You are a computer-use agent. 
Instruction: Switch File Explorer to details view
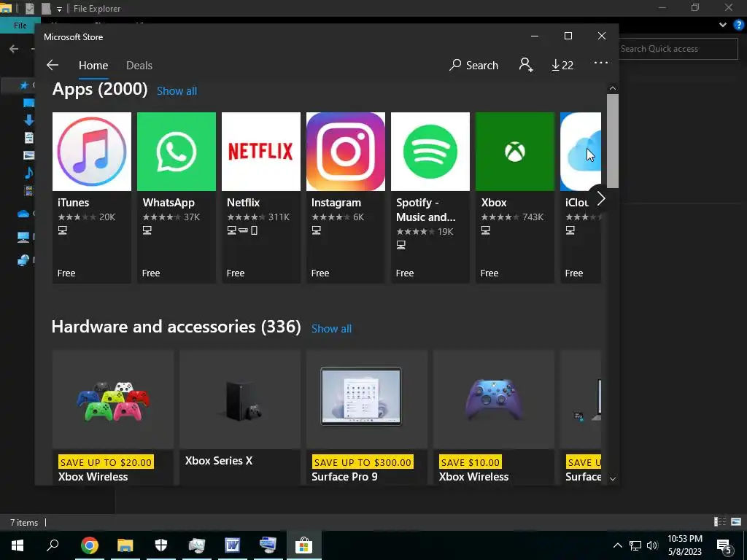coord(720,522)
